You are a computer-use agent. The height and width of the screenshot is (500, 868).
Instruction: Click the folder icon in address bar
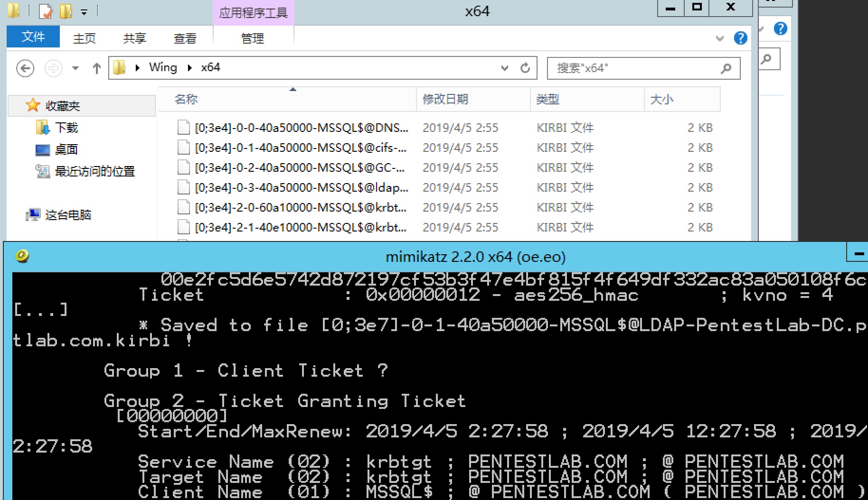pos(120,68)
